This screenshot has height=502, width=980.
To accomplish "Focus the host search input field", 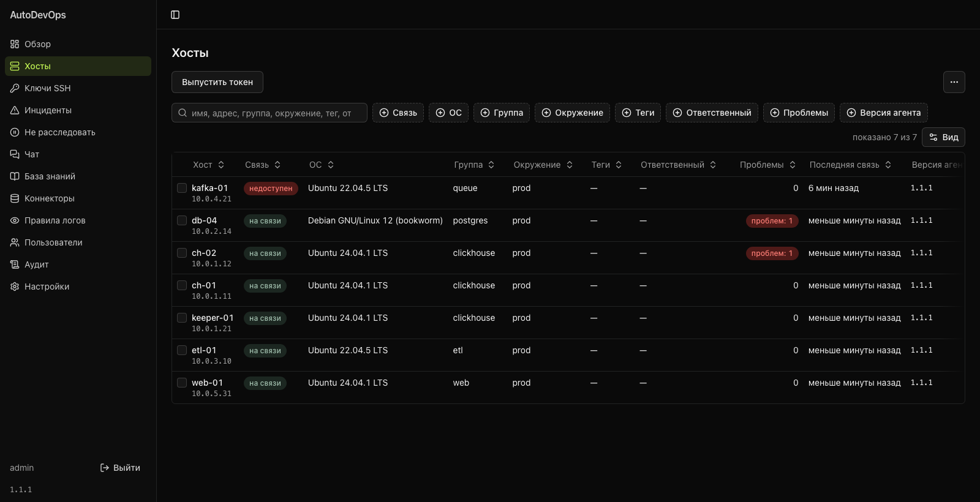I will coord(269,113).
